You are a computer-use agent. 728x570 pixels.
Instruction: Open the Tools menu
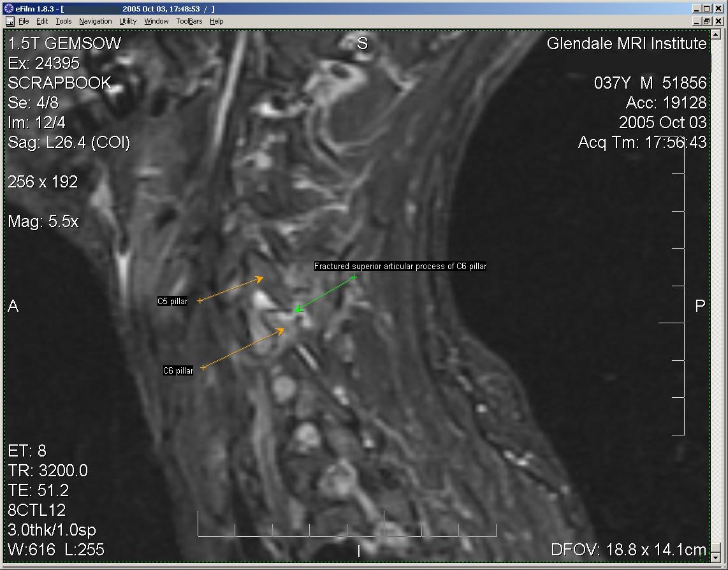point(64,21)
